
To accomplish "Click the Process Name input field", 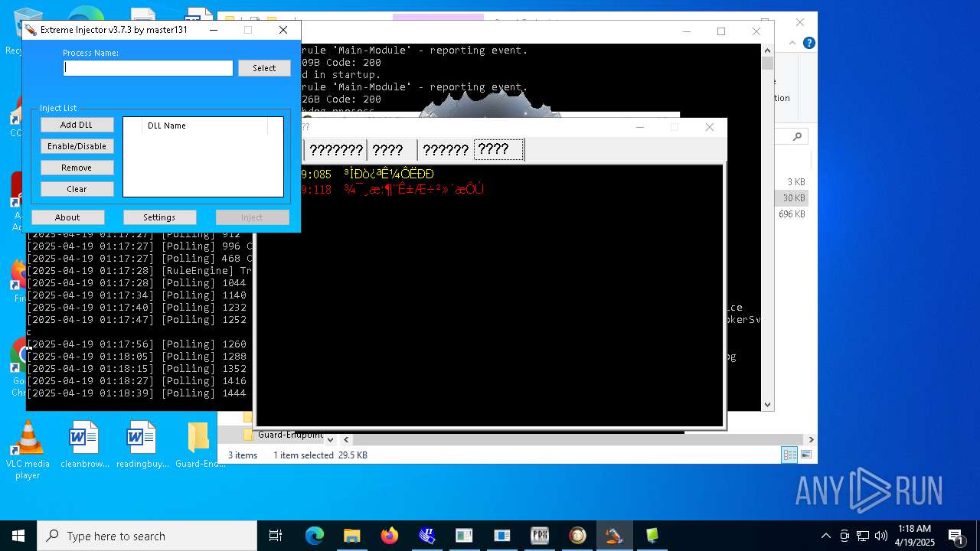I will (148, 68).
